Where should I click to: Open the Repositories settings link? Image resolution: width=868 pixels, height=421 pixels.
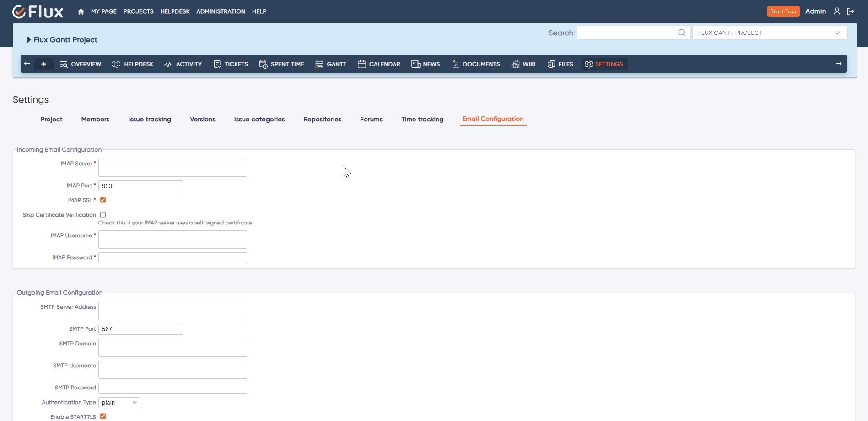pyautogui.click(x=322, y=119)
